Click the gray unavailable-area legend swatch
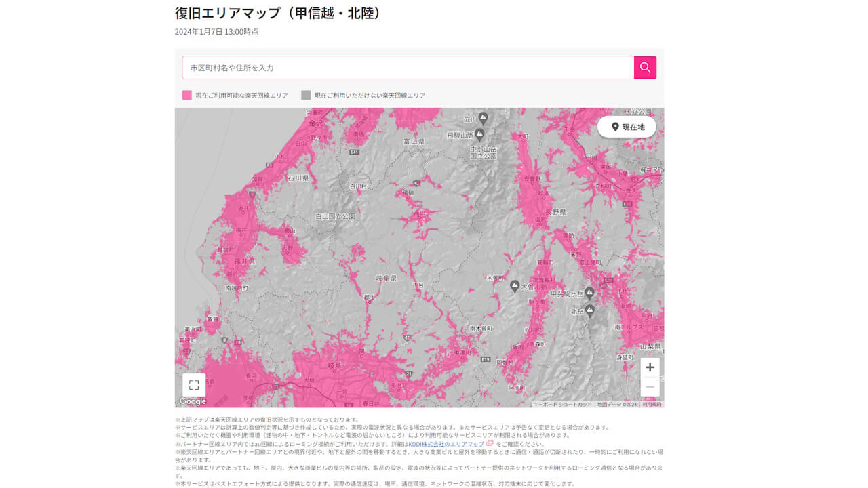This screenshot has height=488, width=868. pyautogui.click(x=306, y=95)
